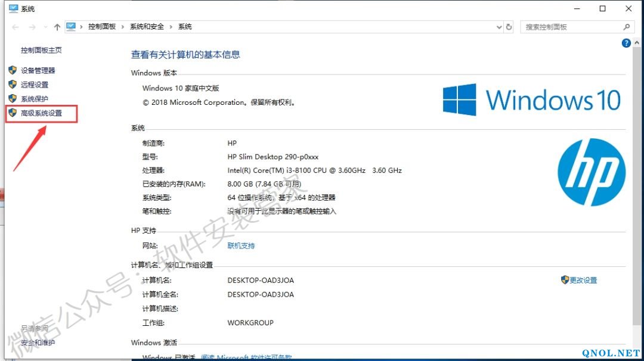
Task: Open the 联机支持 link
Action: [241, 245]
